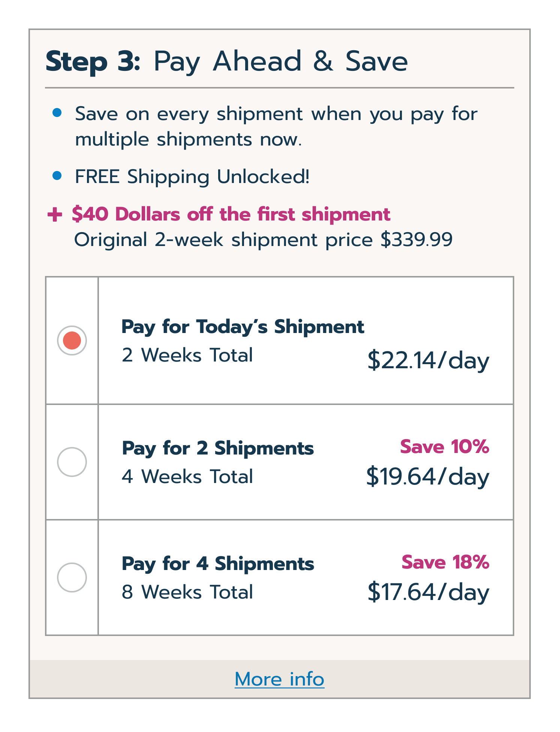Click the Step 3: Pay Ahead & Save heading
Screen dimensions: 560x732
(226, 61)
